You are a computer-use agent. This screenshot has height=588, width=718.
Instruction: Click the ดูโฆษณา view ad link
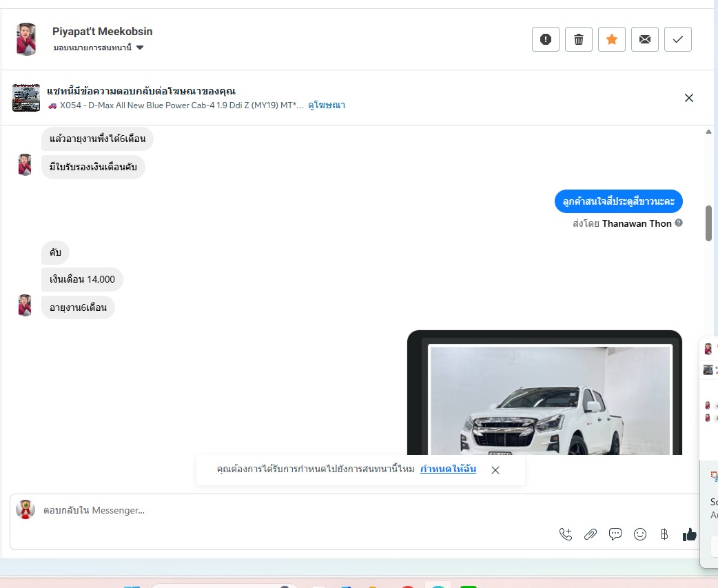(x=327, y=105)
